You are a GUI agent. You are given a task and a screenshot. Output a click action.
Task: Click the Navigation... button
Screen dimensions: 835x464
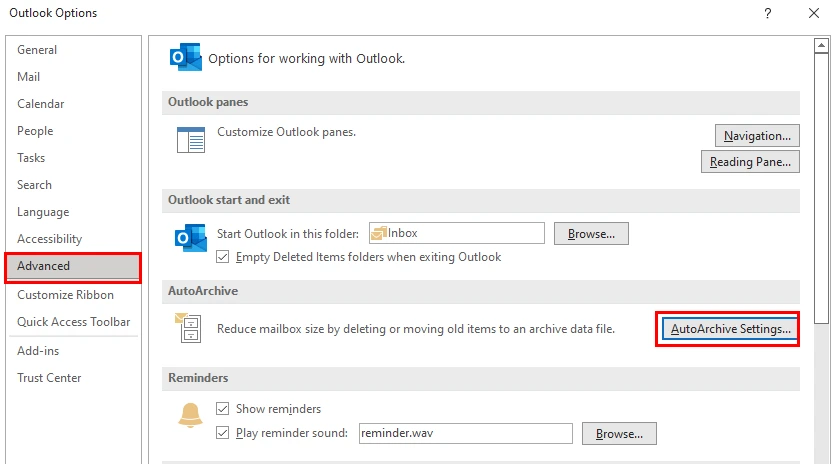[x=757, y=136]
